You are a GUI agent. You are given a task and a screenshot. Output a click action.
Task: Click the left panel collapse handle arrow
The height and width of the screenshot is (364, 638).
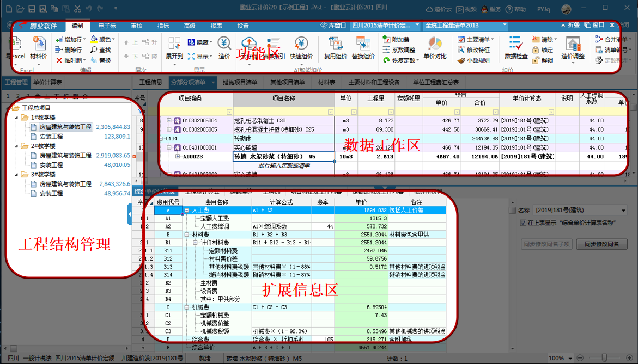[129, 213]
